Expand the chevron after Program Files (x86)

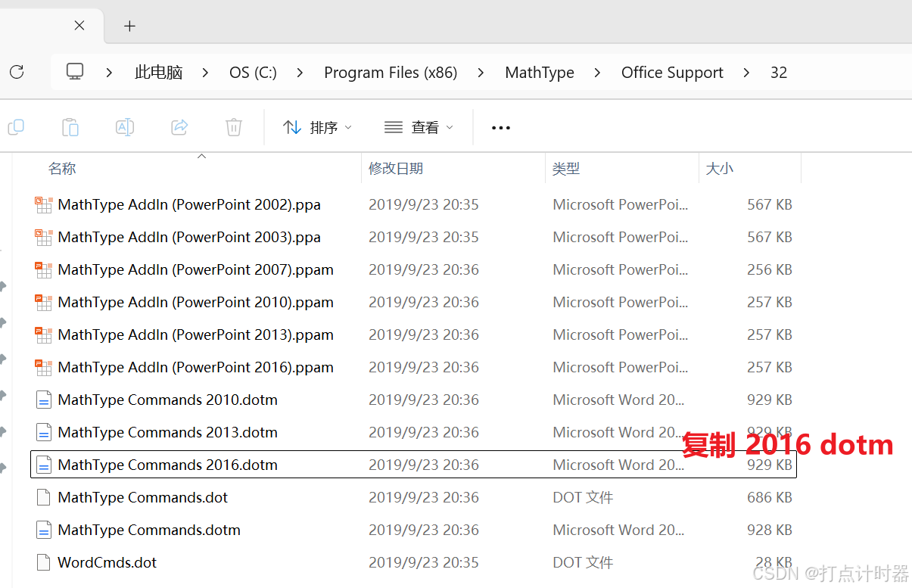point(481,73)
